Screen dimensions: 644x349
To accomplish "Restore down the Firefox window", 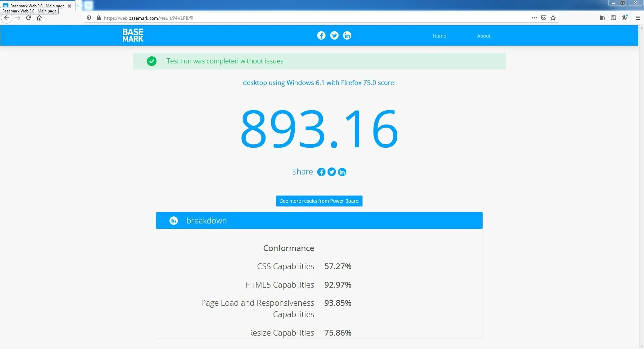I will [623, 3].
